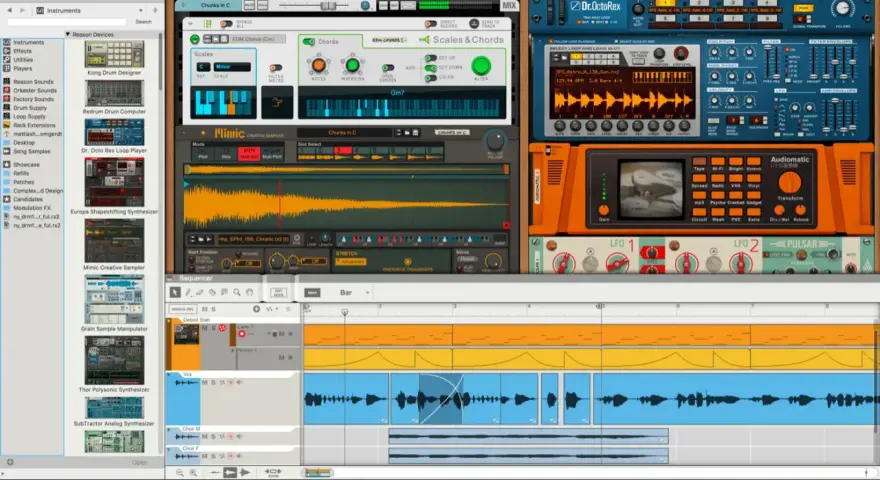Collapse the Reason Devices section triangle

(68, 34)
